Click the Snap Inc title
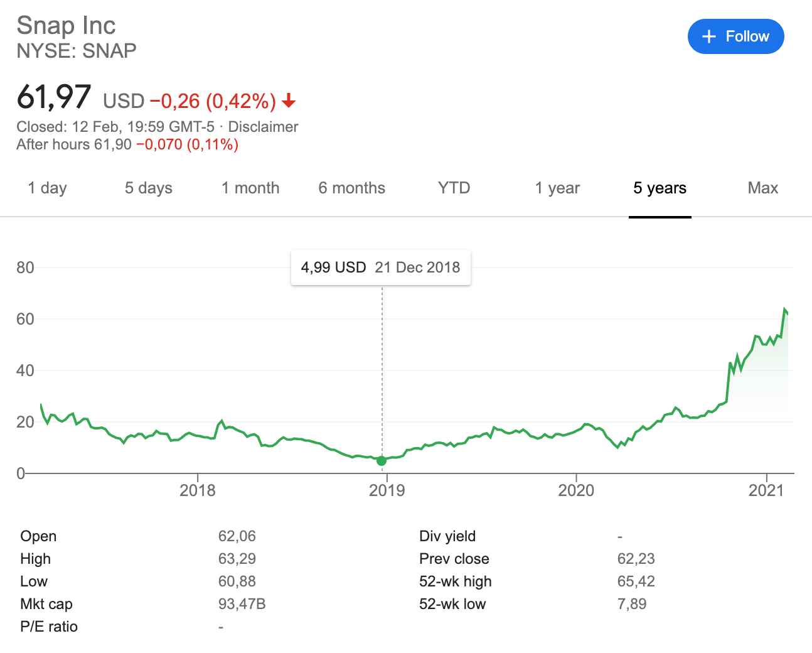 pyautogui.click(x=66, y=26)
